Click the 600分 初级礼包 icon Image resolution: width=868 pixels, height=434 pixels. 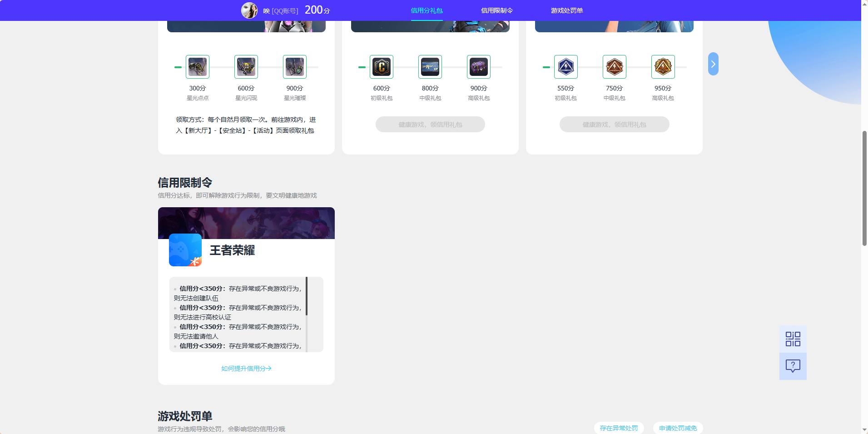(x=382, y=67)
